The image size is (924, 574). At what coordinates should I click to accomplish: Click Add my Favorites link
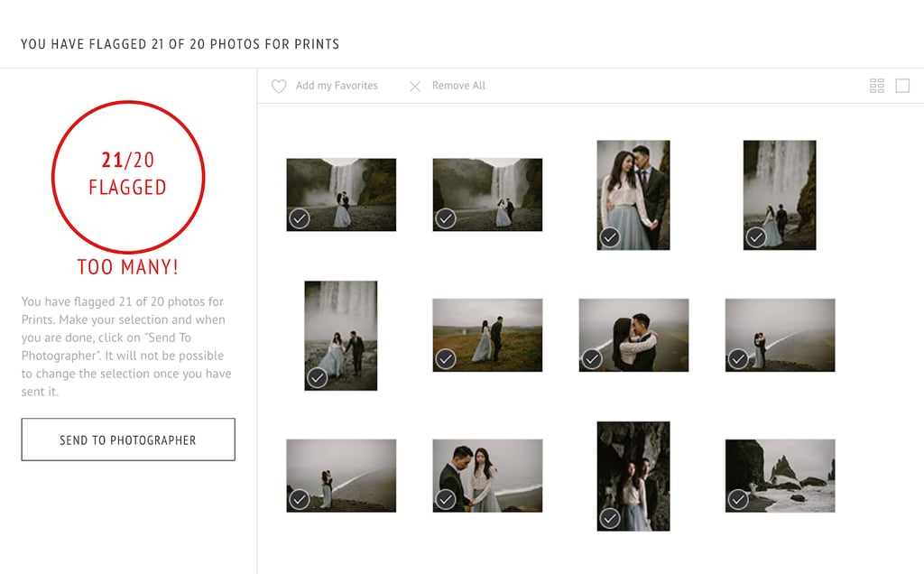[x=337, y=86]
